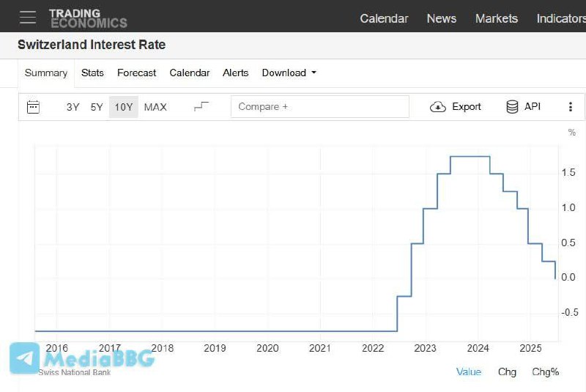Open the three-dot chart options menu
This screenshot has width=586, height=392.
[x=571, y=107]
